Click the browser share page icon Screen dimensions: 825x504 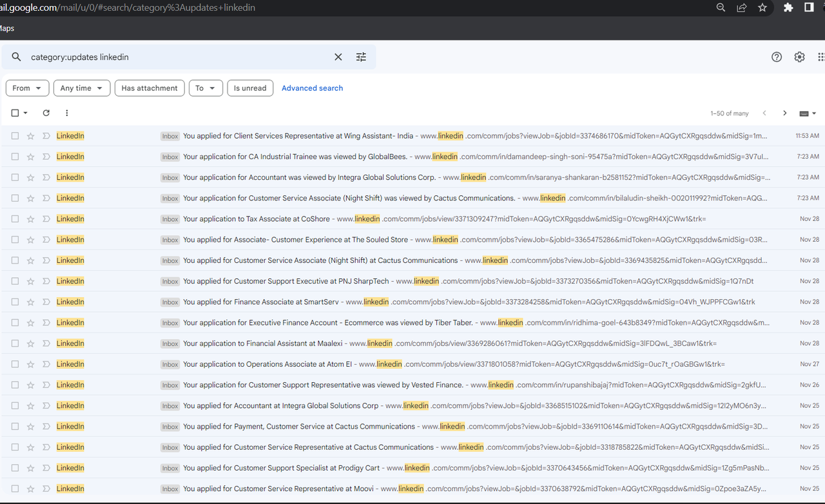pyautogui.click(x=742, y=8)
